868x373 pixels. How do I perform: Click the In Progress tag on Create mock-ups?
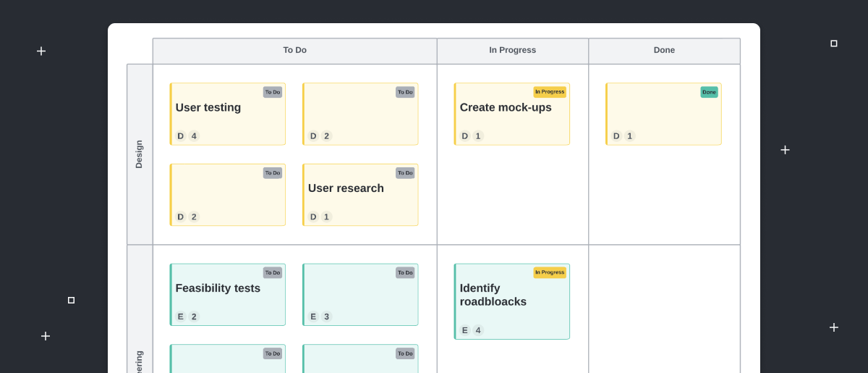pos(550,92)
